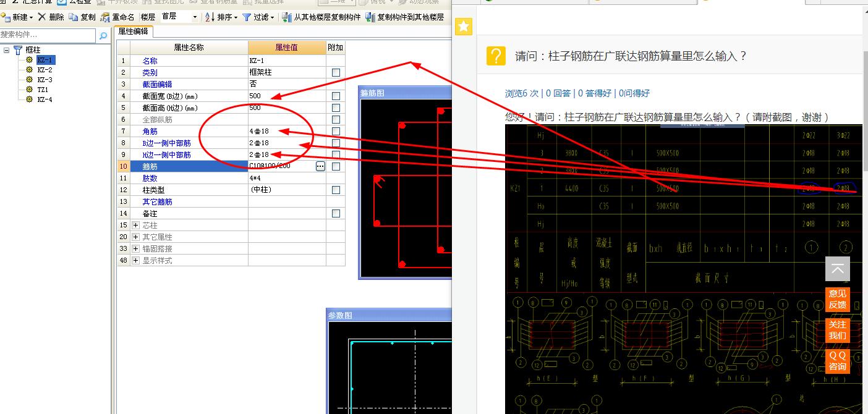Click the 肢数 value cell 4*4
868x414 pixels.
[x=287, y=178]
